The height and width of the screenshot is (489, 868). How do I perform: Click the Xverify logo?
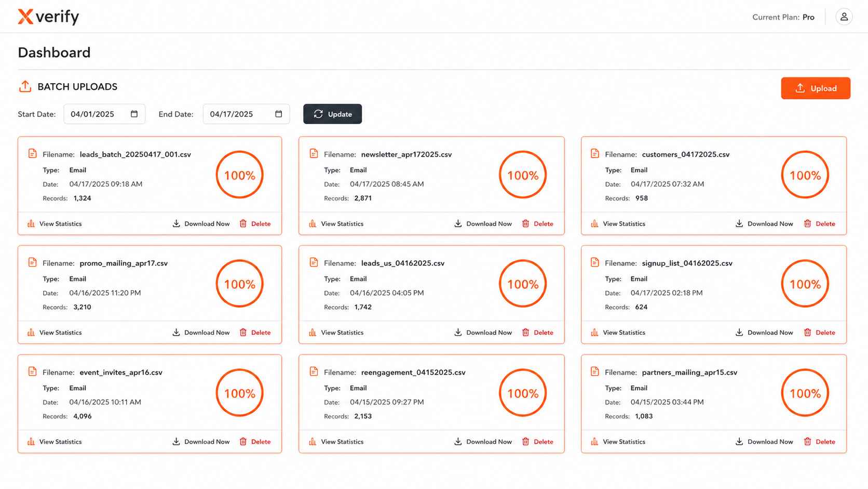[x=48, y=17]
